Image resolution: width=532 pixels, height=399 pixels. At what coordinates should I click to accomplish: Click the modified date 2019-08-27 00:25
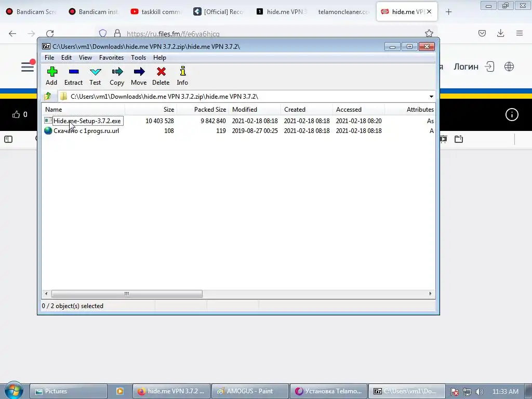pos(255,131)
